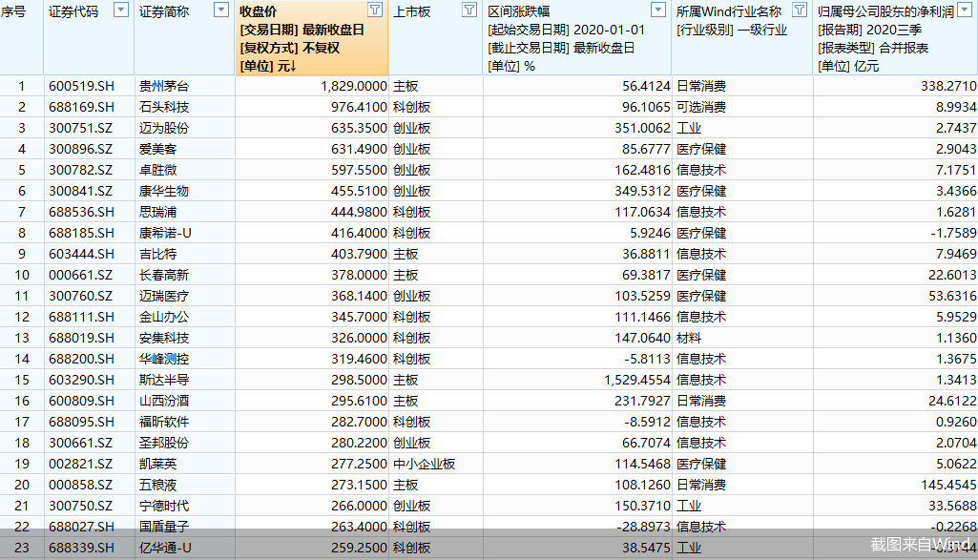Open the 工业 link in 迈为股份 row
The width and height of the screenshot is (978, 560).
point(689,128)
